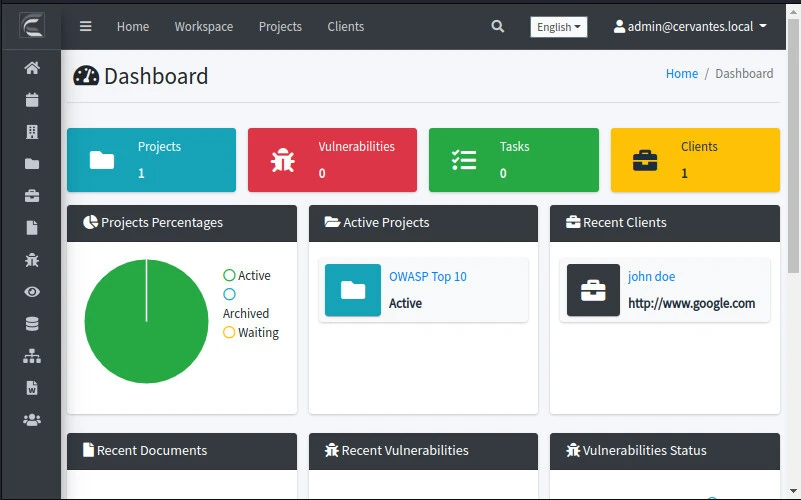Open the users group icon in the sidebar
Viewport: 801px width, 500px height.
tap(32, 420)
